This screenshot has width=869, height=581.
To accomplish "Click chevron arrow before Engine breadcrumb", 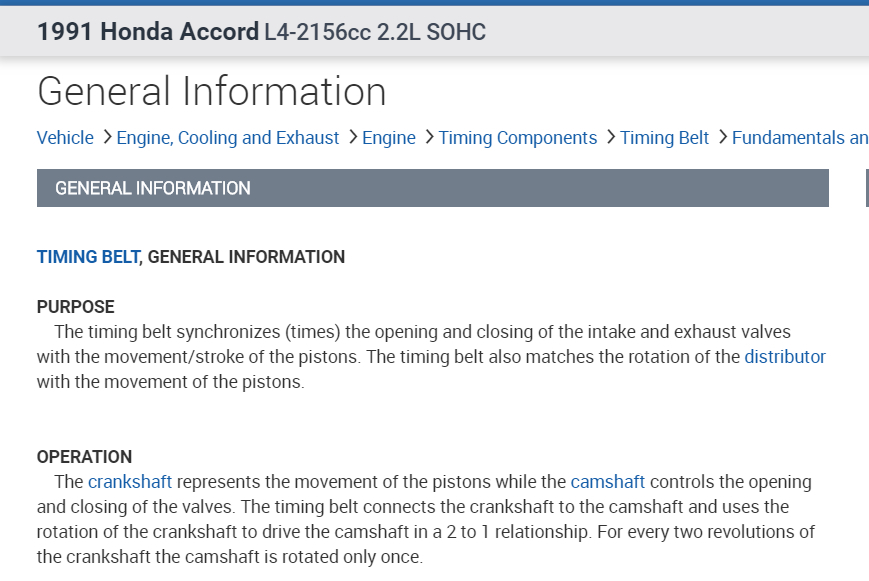I will [353, 138].
